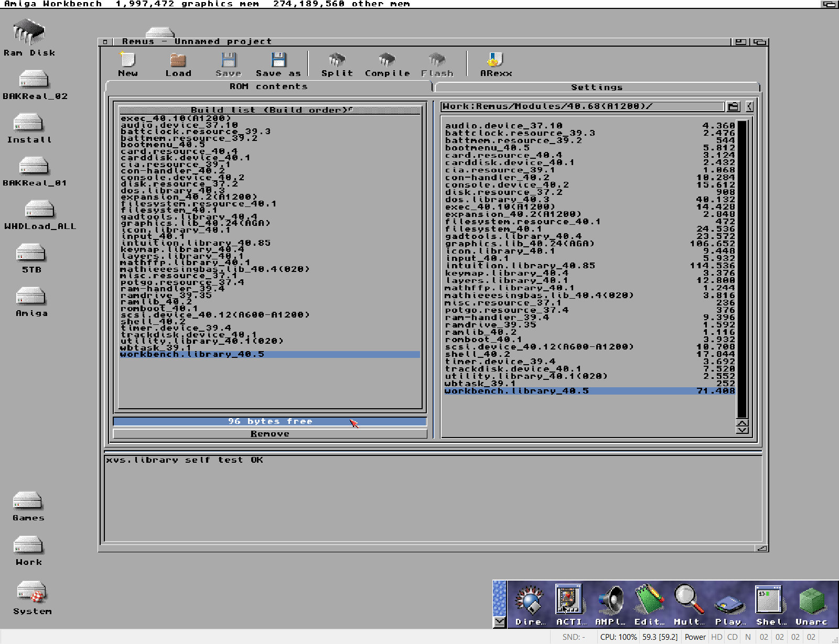Select workbench.library_40.5 in the build list
This screenshot has height=644, width=839.
270,354
